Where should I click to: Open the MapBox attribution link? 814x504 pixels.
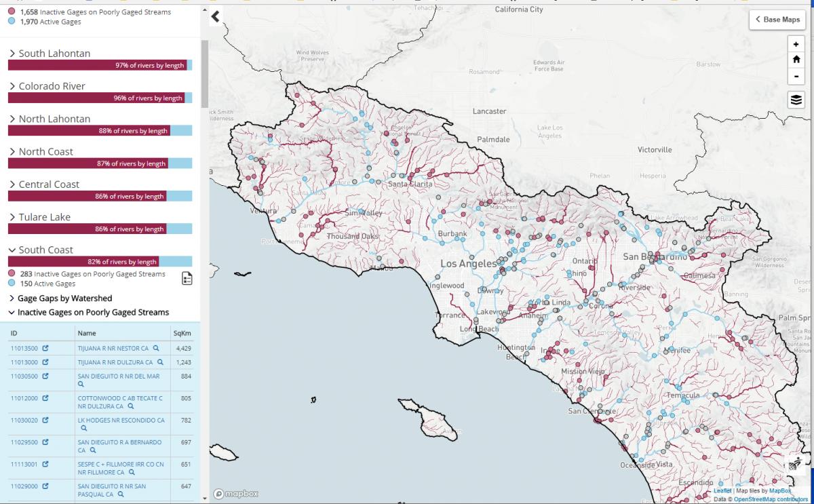(780, 490)
